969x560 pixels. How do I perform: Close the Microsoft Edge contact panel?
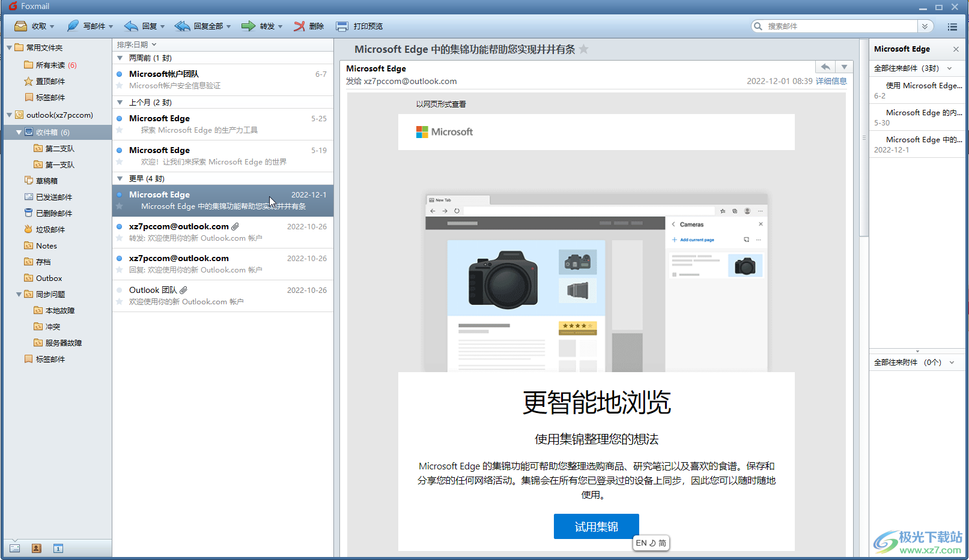pos(956,49)
